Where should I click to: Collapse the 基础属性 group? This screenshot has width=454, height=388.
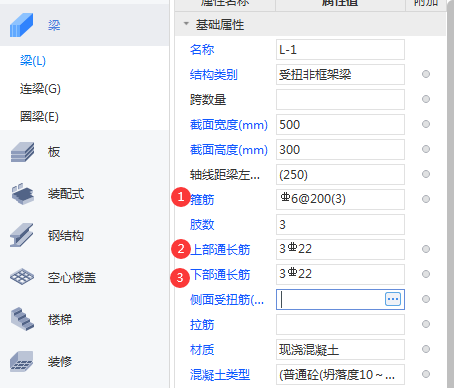click(186, 24)
